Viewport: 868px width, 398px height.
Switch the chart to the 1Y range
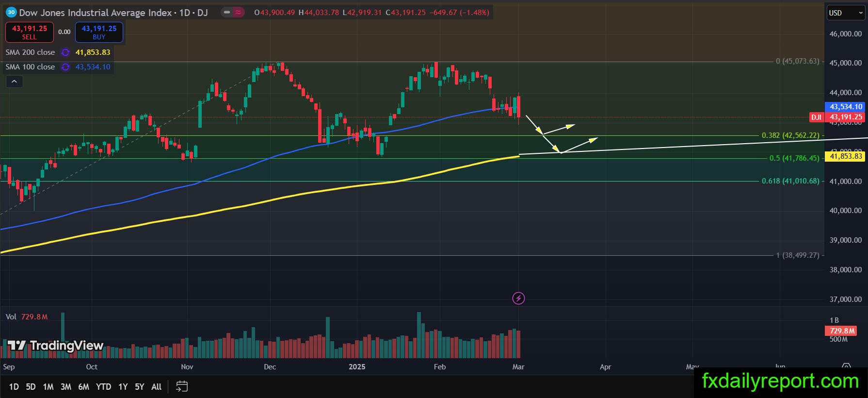[x=123, y=387]
